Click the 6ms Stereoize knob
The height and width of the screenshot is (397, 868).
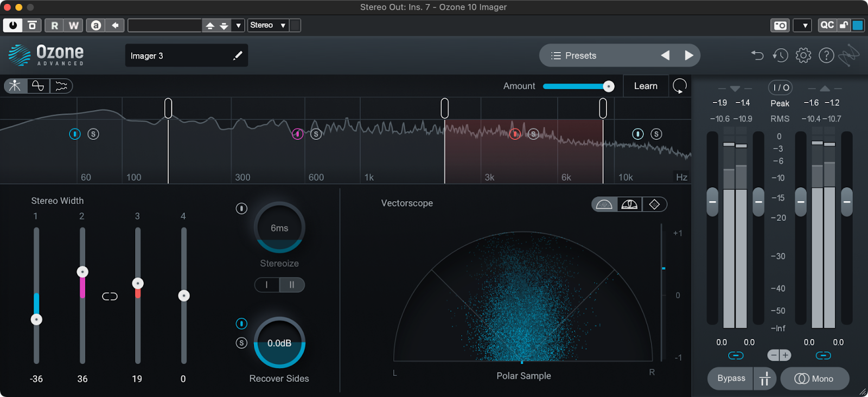(279, 228)
